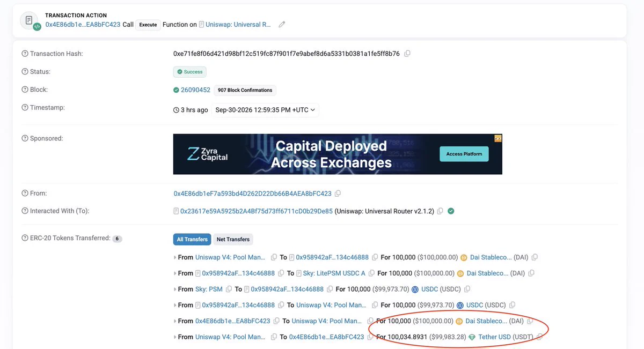Open the Uniswap: Universal R... link in Transaction Action
Screen dimensions: 644x349
coord(239,25)
